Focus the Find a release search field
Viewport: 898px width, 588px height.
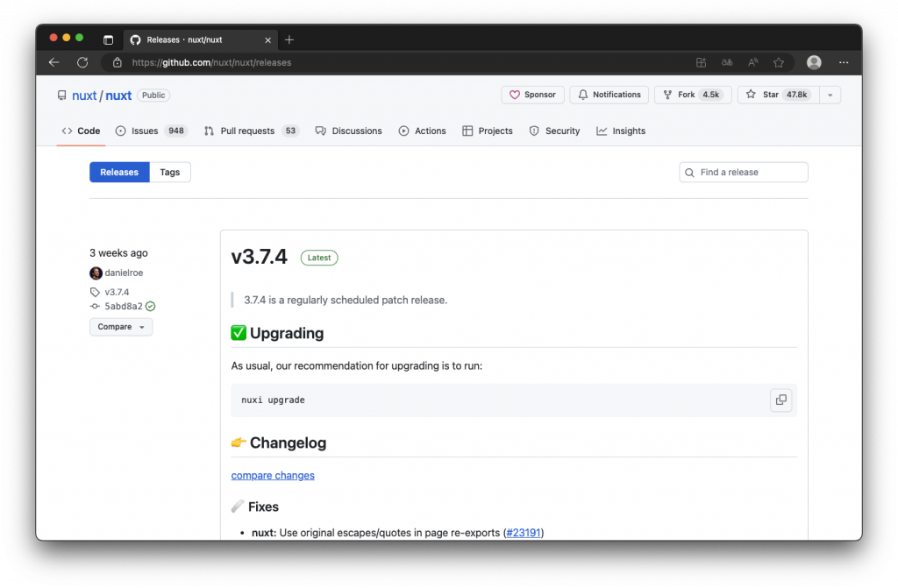pyautogui.click(x=744, y=173)
